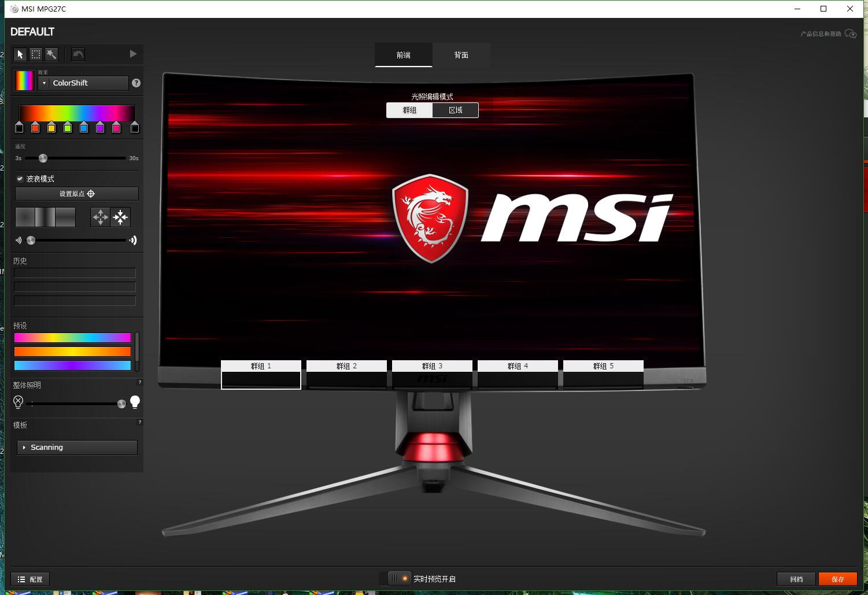Apply the pink-to-purple rainbow preset
Image resolution: width=868 pixels, height=595 pixels.
pos(73,338)
